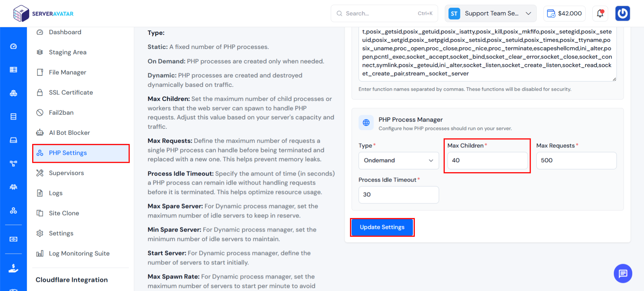Click the blue power logout button

pos(623,13)
